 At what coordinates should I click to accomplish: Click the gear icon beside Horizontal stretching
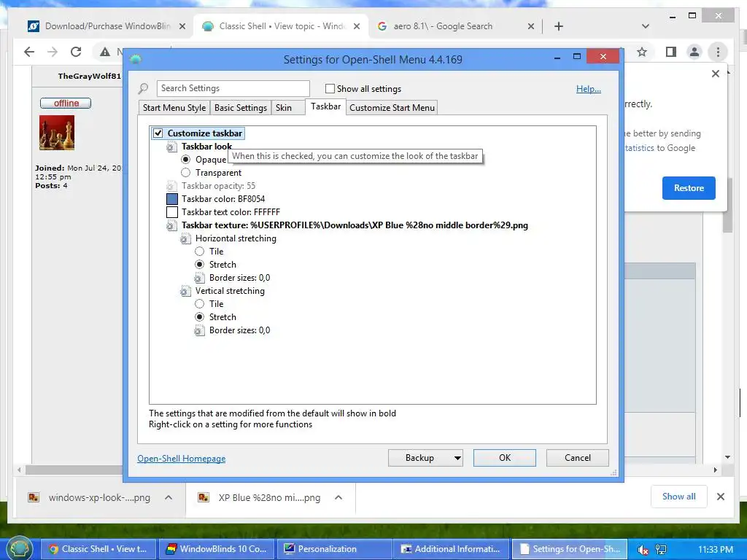(185, 238)
